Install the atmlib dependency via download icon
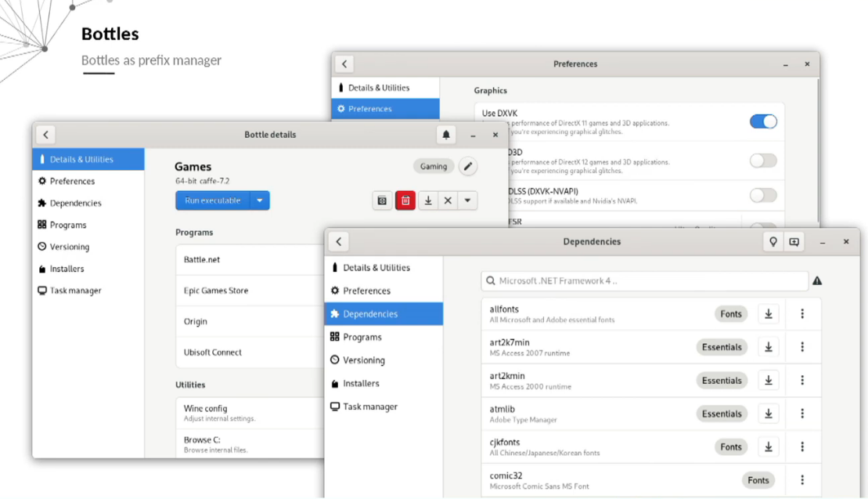 769,414
